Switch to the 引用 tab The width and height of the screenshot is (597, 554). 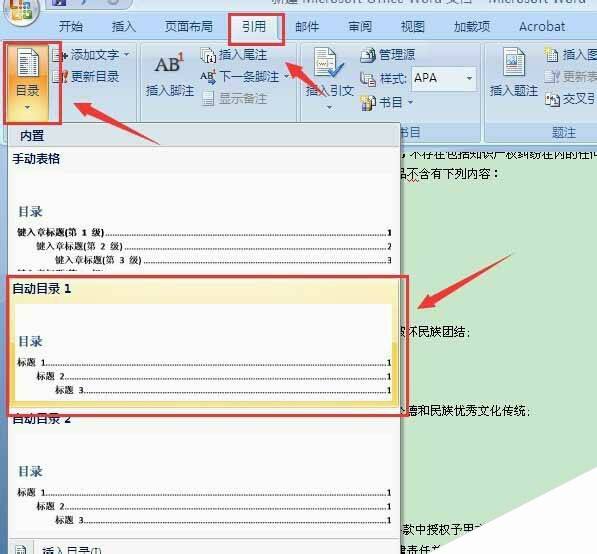pos(254,27)
